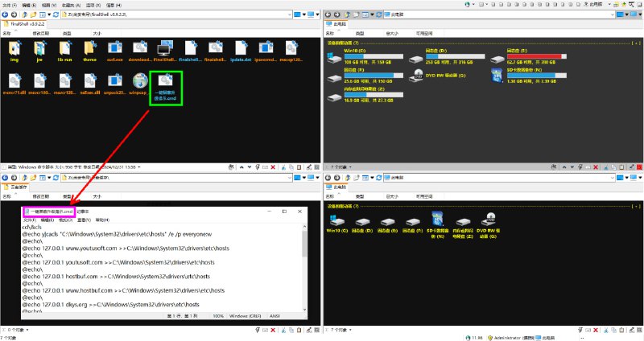The image size is (644, 341).
Task: Click the back navigation arrow in top-left pane
Action: (6, 14)
